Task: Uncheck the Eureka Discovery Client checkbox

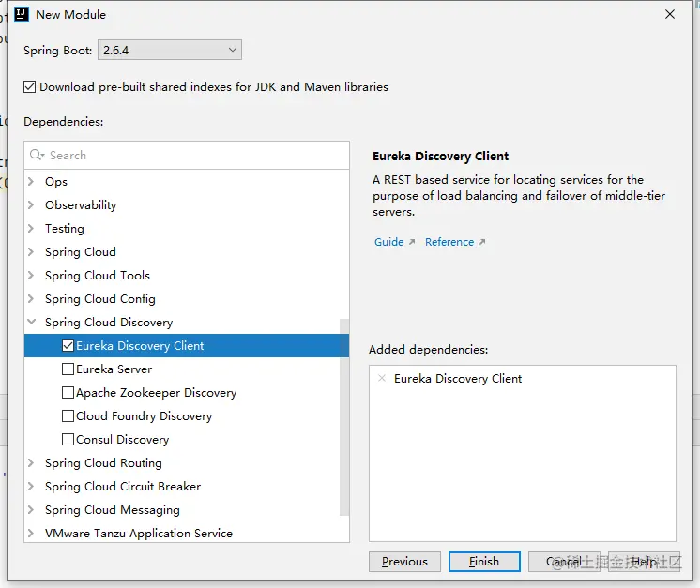Action: click(68, 346)
